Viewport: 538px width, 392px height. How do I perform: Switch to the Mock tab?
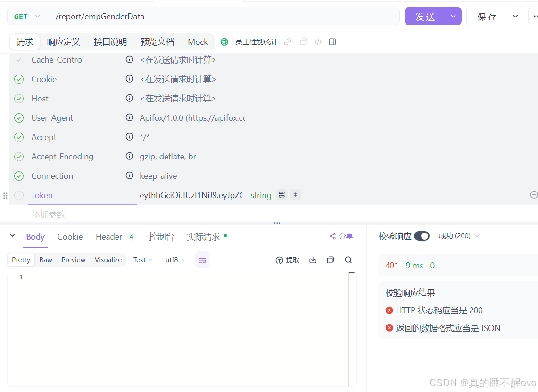(x=198, y=42)
